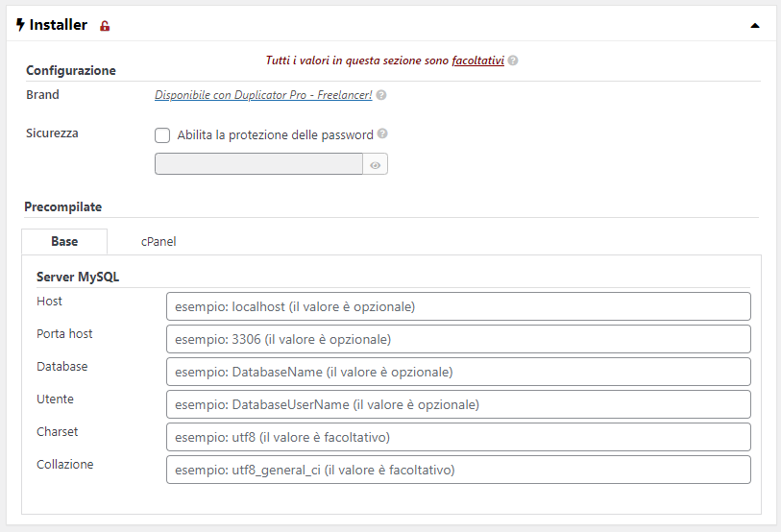Click into the Porta host field
The width and height of the screenshot is (781, 532).
(x=457, y=339)
